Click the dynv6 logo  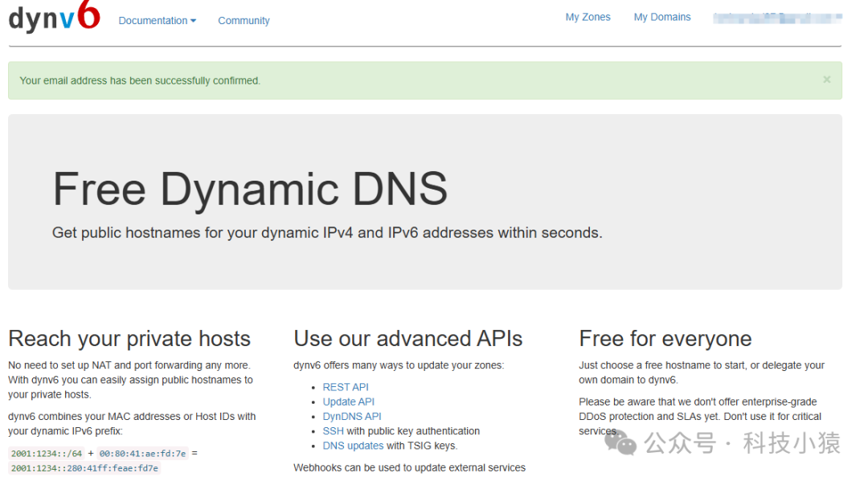pyautogui.click(x=55, y=17)
